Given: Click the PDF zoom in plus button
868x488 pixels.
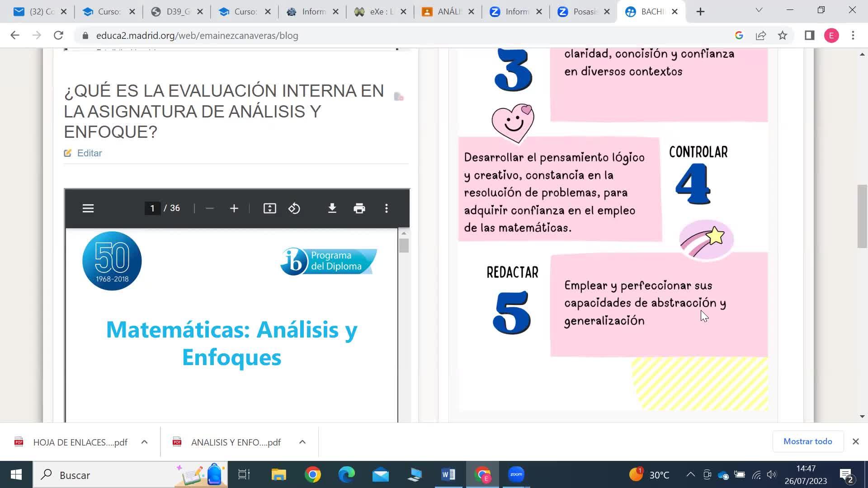Looking at the screenshot, I should click(234, 208).
